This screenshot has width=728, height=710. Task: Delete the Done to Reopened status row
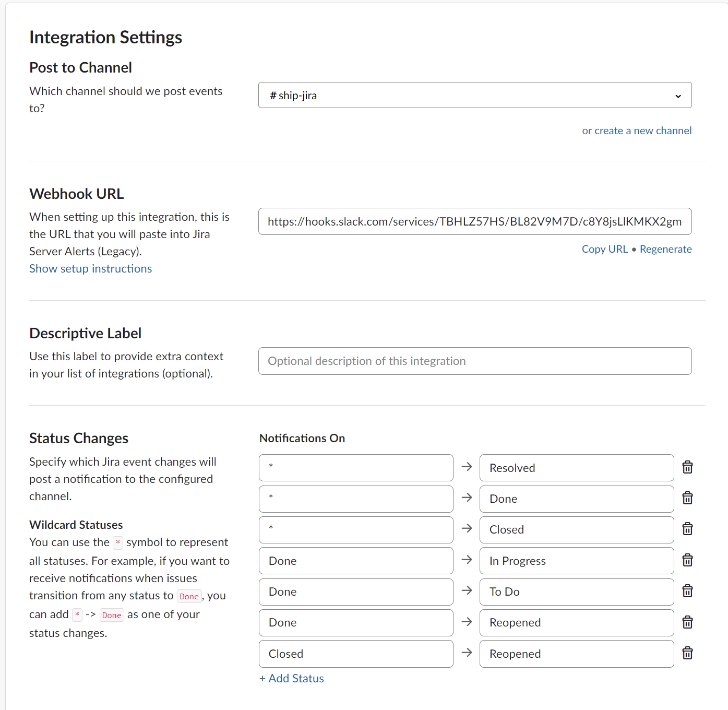coord(687,622)
